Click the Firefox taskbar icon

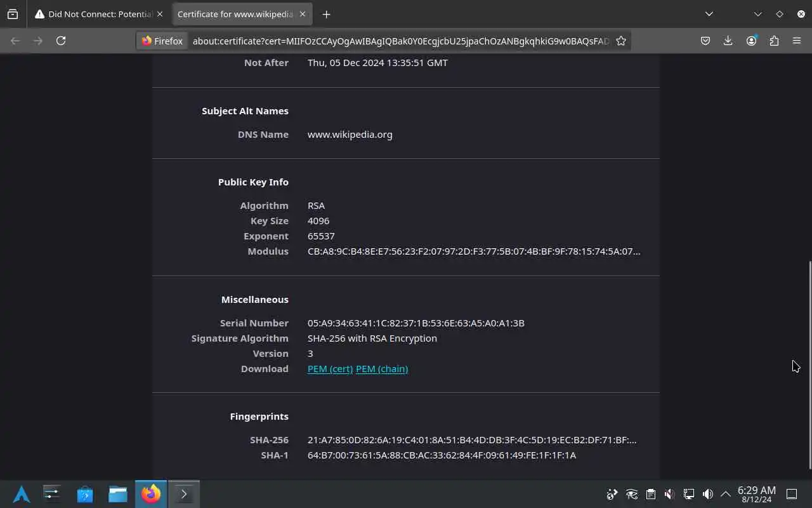151,494
